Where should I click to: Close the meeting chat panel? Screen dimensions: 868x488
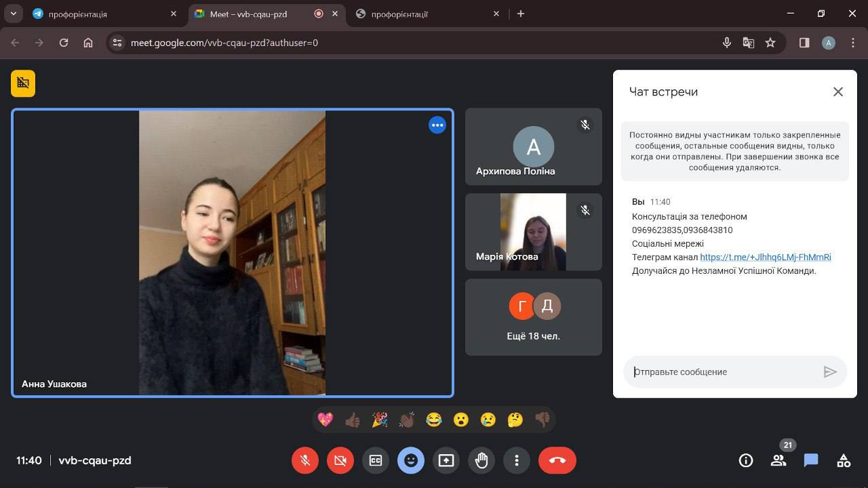pos(838,91)
